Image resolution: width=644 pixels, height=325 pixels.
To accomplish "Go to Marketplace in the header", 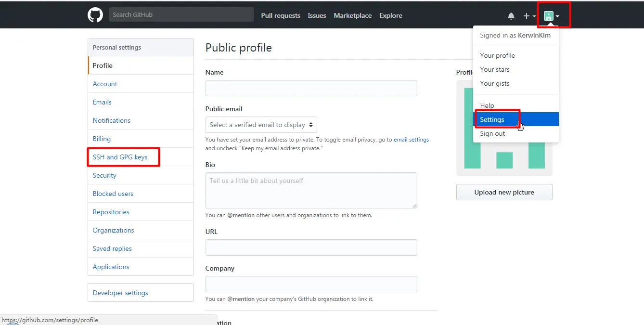I will pos(353,15).
